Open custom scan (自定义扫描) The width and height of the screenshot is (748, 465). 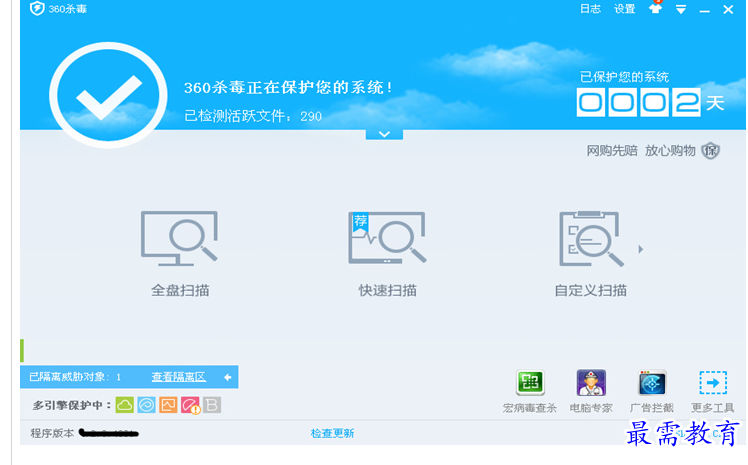pos(590,254)
